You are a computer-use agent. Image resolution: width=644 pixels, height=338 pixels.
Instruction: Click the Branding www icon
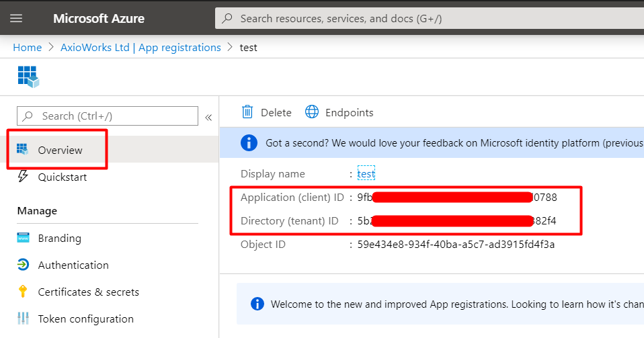(23, 237)
